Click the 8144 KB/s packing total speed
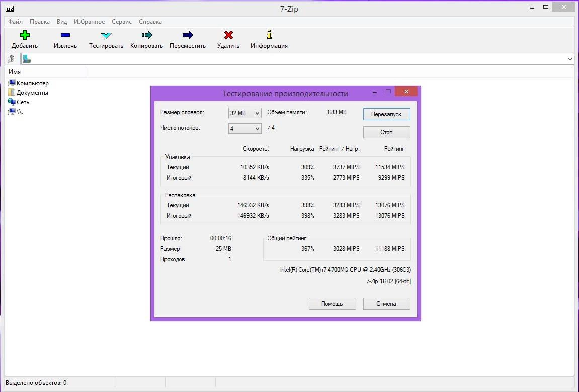 coord(256,178)
